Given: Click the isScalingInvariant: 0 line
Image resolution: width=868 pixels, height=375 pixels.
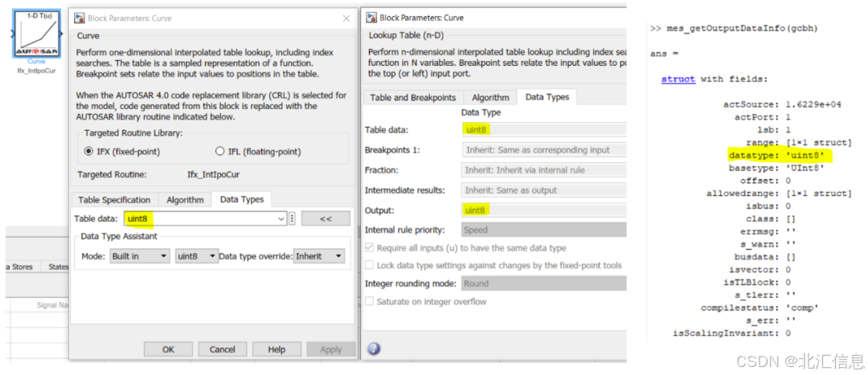Looking at the screenshot, I should 731,333.
